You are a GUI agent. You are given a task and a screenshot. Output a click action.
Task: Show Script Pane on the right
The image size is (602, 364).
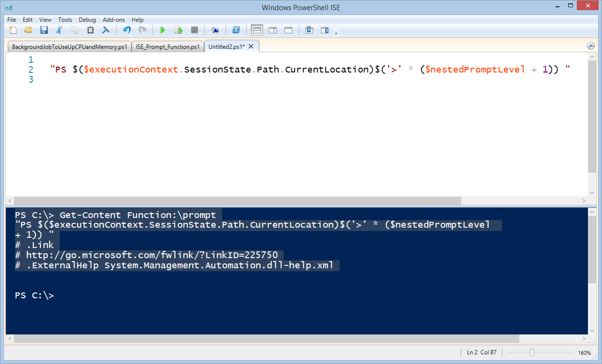[272, 29]
